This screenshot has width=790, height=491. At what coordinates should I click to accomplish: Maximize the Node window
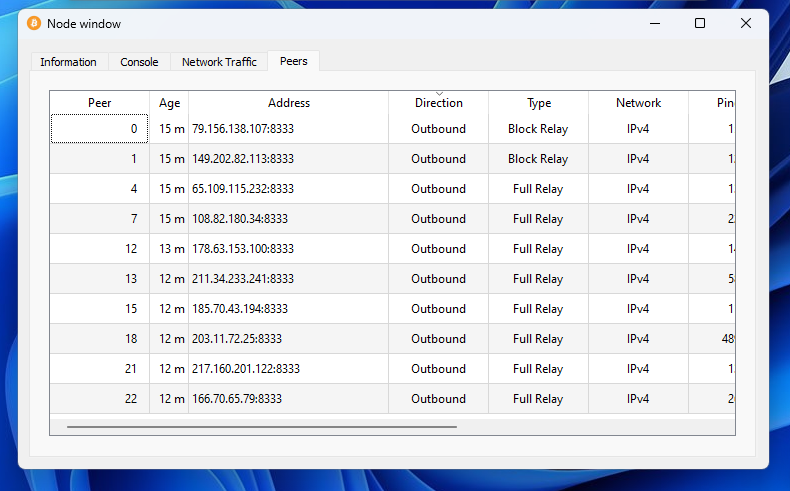tap(700, 23)
